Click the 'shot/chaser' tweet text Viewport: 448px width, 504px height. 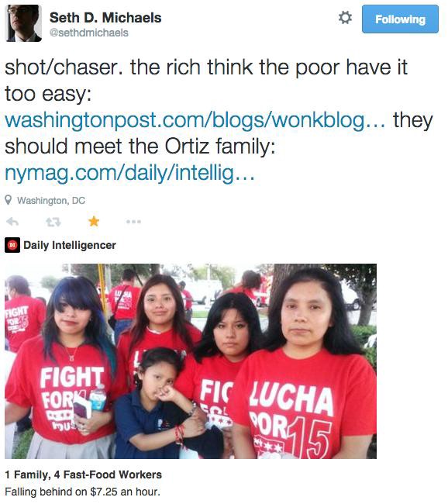pos(64,67)
